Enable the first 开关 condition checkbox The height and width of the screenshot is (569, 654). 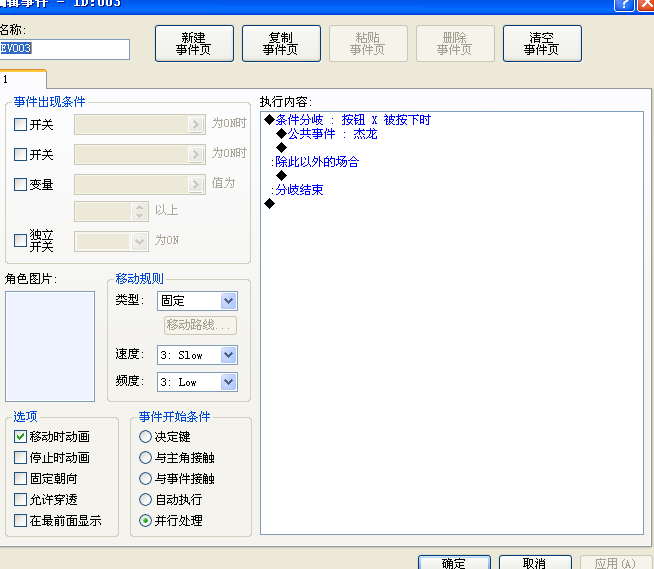click(20, 124)
